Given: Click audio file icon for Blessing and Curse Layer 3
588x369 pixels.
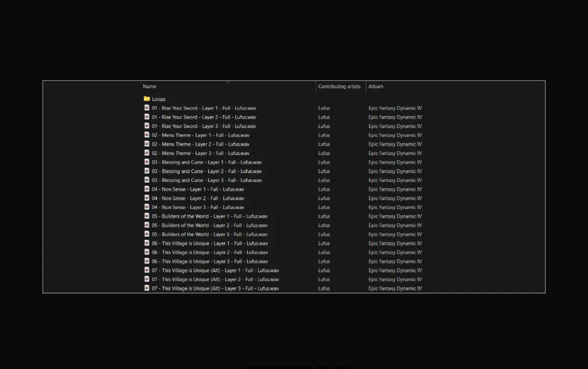Looking at the screenshot, I should [147, 180].
